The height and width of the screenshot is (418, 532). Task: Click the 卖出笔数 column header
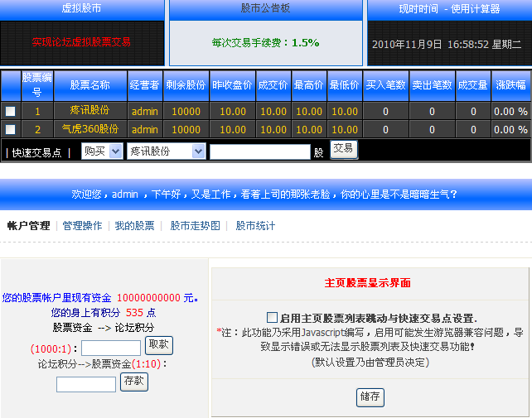click(x=433, y=85)
